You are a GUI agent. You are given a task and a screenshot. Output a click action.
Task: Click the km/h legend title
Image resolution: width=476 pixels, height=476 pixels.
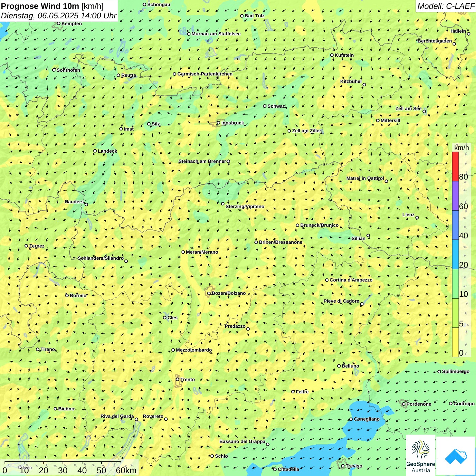click(461, 148)
